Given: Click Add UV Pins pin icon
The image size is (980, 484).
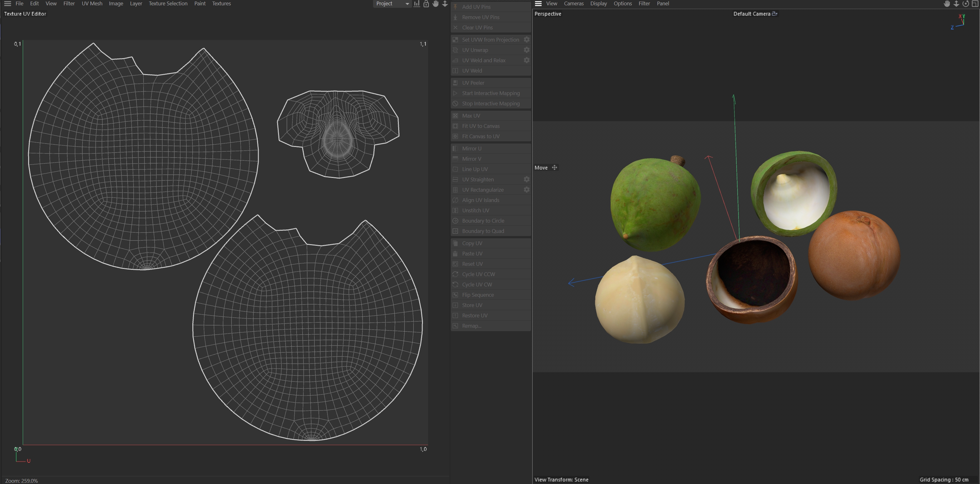Looking at the screenshot, I should pyautogui.click(x=455, y=7).
